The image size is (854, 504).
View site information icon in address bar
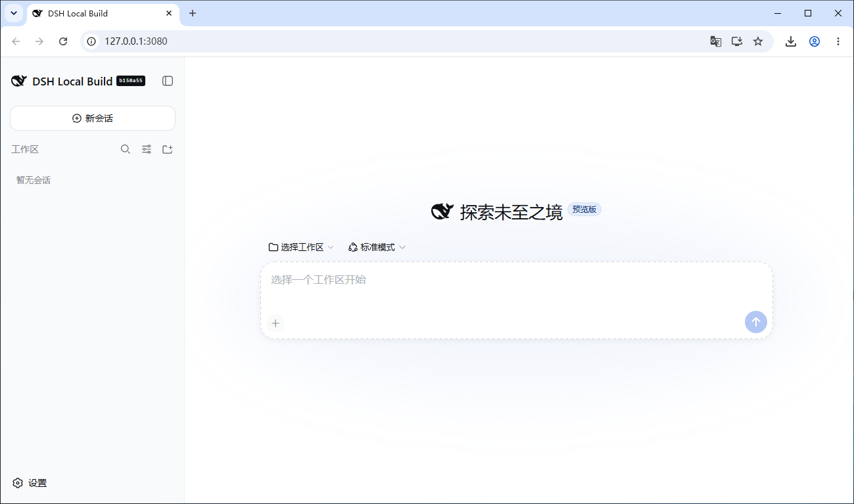coord(92,41)
